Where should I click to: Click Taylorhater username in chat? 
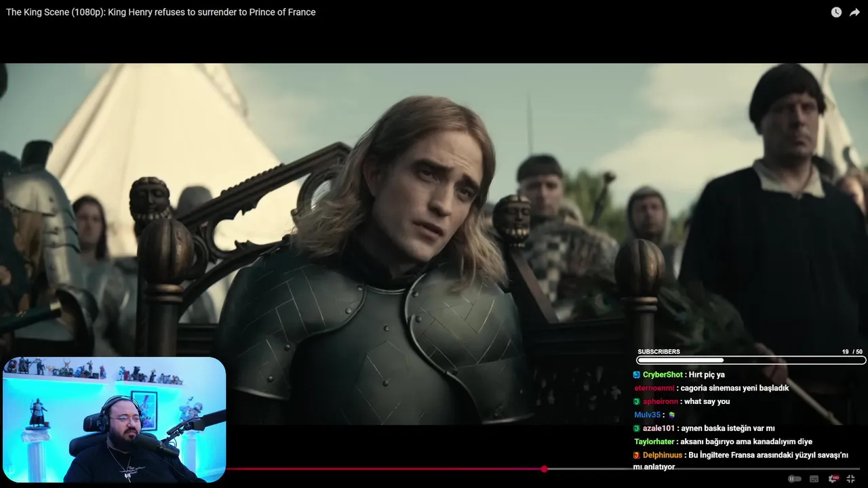[654, 442]
